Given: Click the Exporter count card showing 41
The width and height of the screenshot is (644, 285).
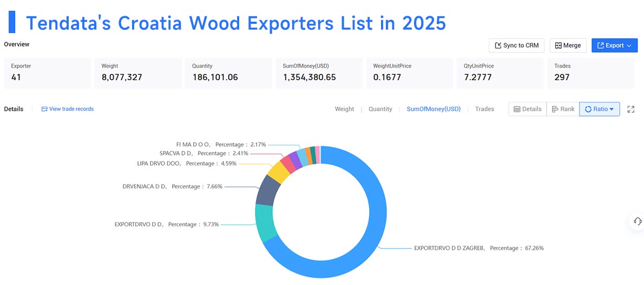Looking at the screenshot, I should click(x=47, y=73).
